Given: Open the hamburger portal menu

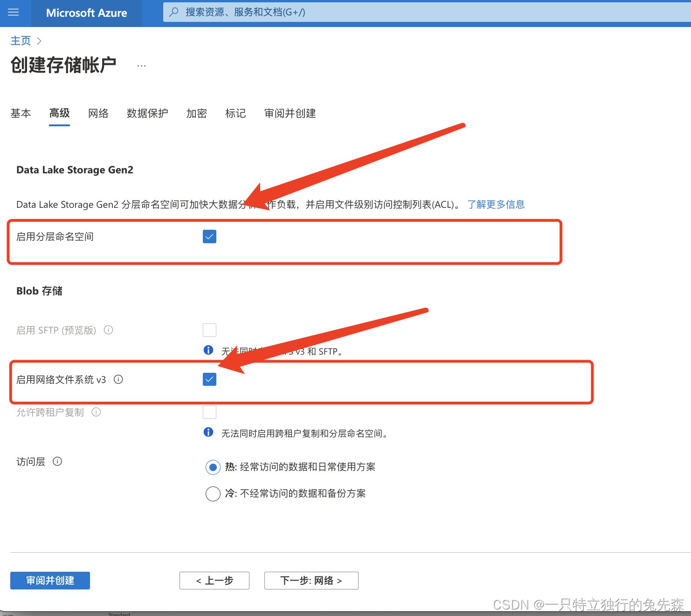Looking at the screenshot, I should [x=14, y=13].
